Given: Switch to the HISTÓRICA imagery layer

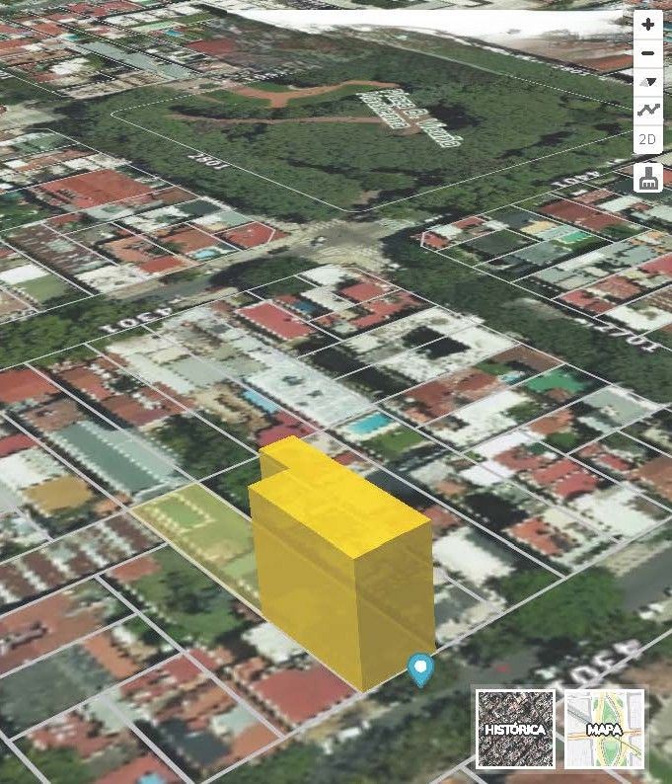Looking at the screenshot, I should [x=514, y=728].
